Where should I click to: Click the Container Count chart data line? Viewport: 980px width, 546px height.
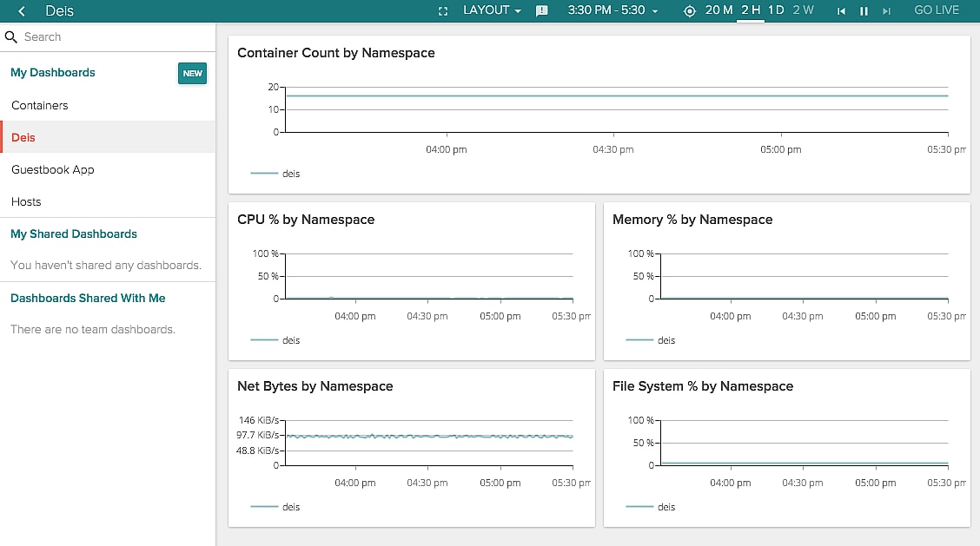pos(617,95)
